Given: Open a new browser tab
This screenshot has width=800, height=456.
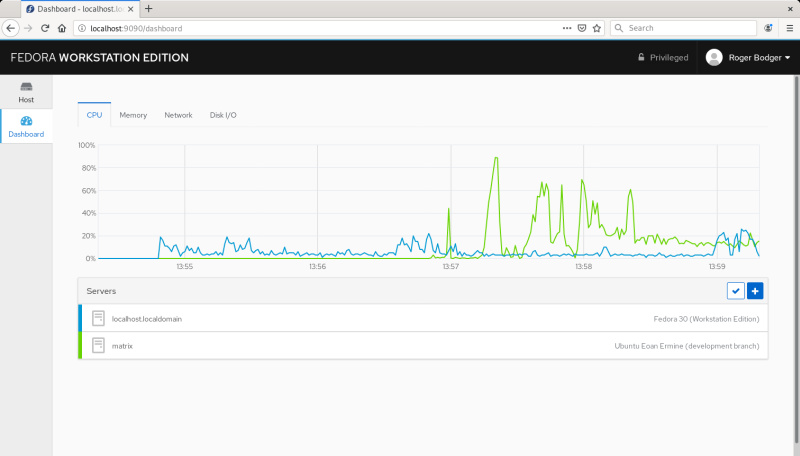Looking at the screenshot, I should [x=149, y=8].
